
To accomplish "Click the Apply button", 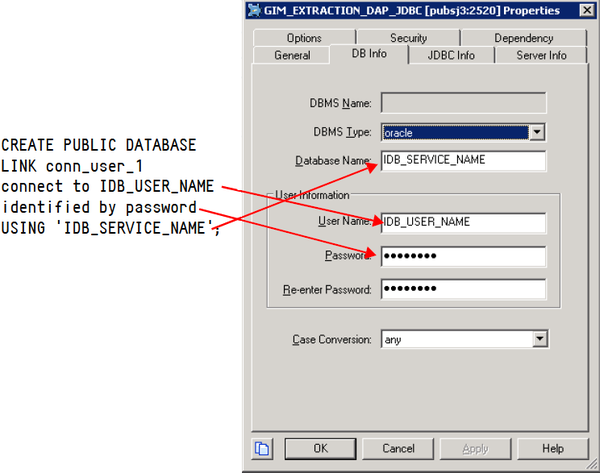I will [476, 448].
